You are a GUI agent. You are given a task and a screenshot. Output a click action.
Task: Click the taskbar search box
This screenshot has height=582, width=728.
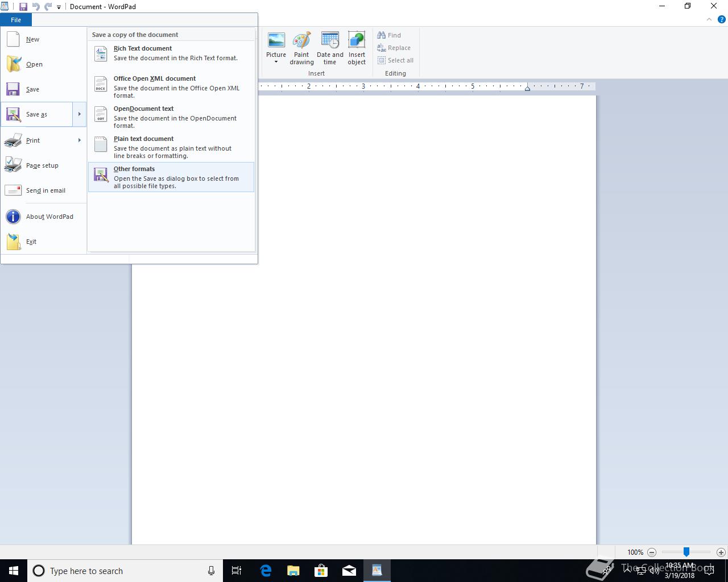tap(125, 571)
